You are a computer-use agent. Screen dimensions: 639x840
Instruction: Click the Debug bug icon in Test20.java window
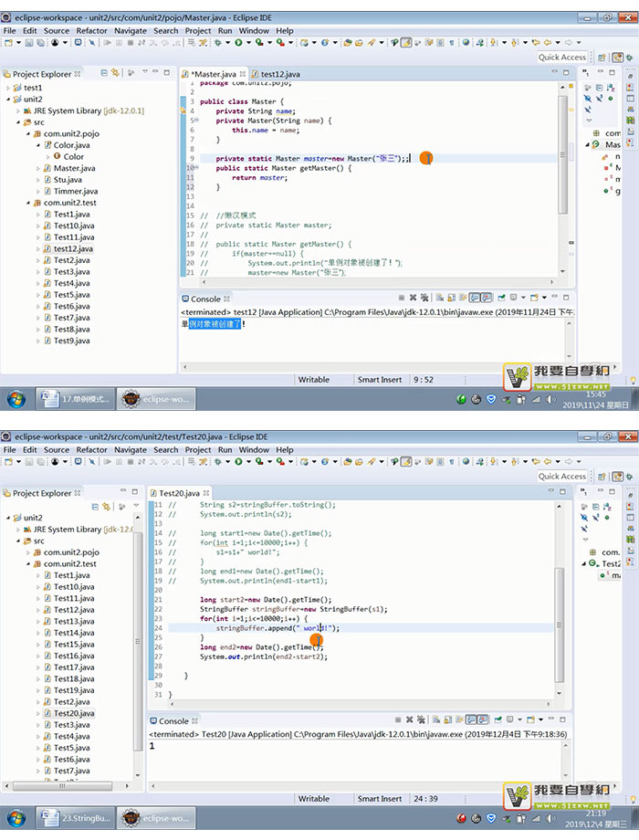[x=218, y=461]
